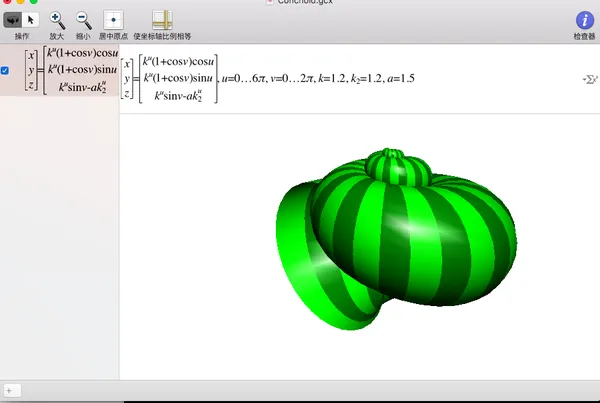Center the origin (居中原点)
600x403 pixels.
113,20
